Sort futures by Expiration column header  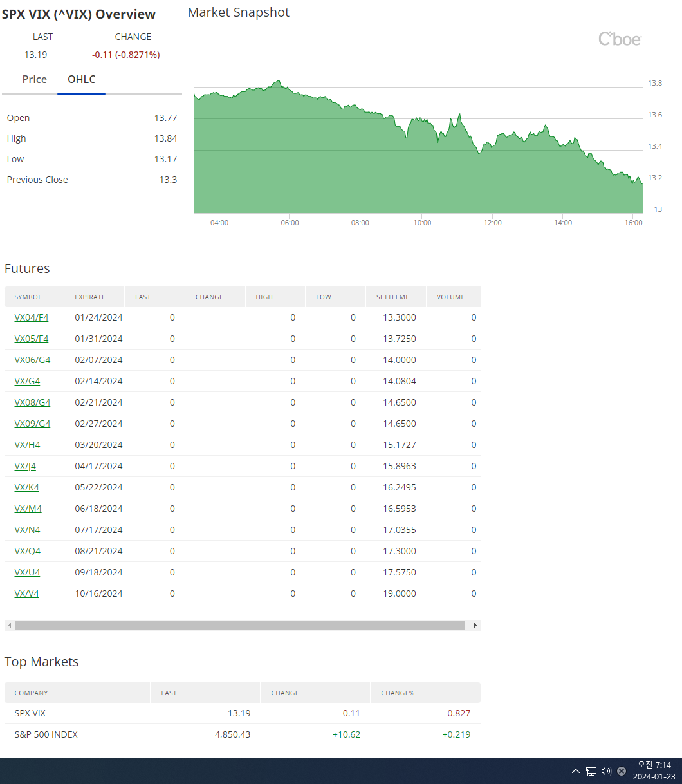95,297
